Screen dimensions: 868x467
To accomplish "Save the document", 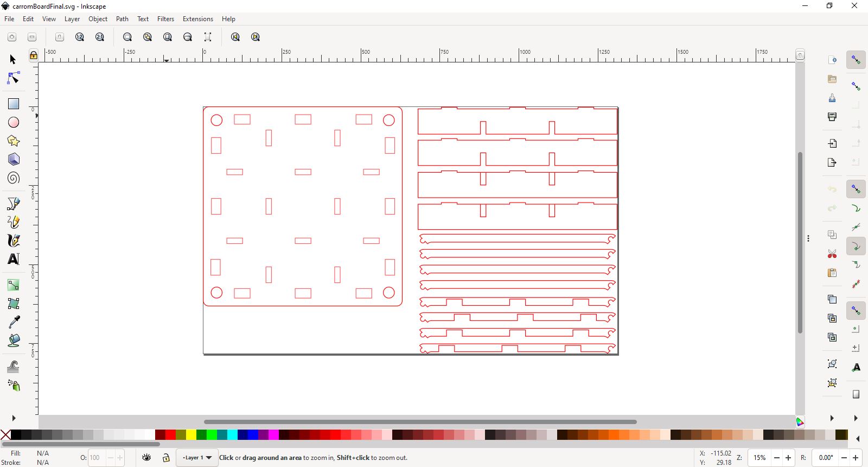I will click(x=832, y=98).
